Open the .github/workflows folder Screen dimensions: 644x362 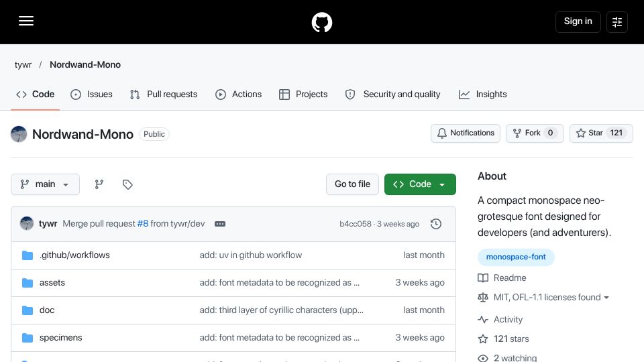click(74, 255)
